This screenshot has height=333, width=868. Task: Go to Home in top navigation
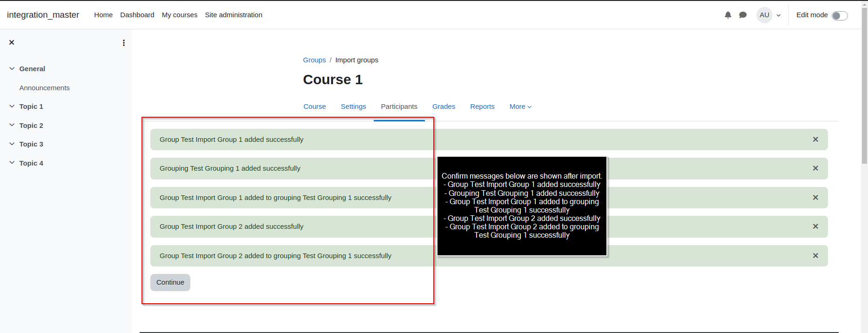(103, 15)
